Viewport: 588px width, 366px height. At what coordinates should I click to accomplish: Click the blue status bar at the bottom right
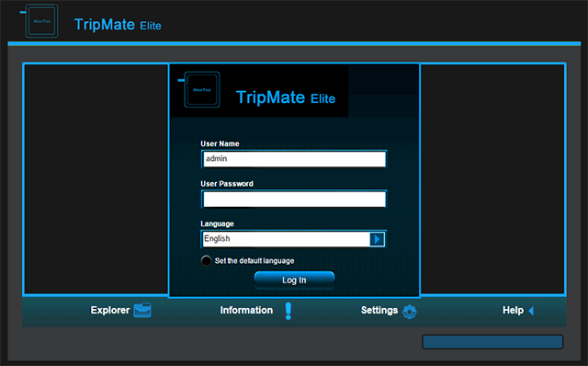pos(492,342)
